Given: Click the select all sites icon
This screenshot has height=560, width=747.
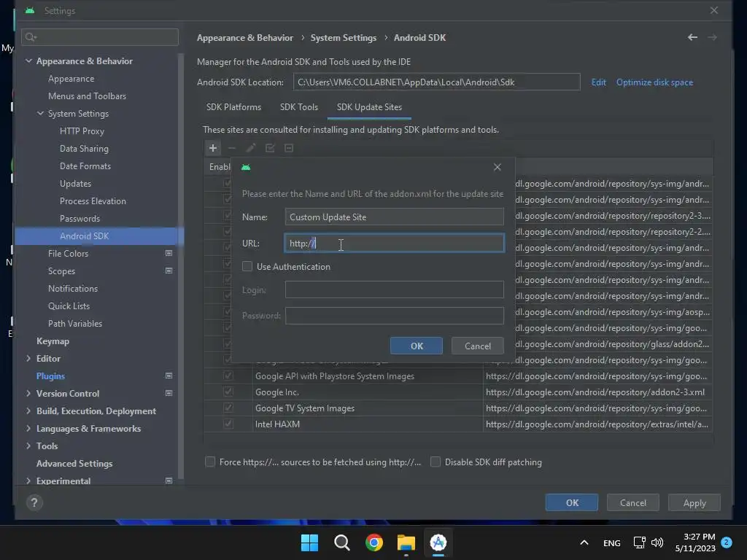Looking at the screenshot, I should point(270,148).
